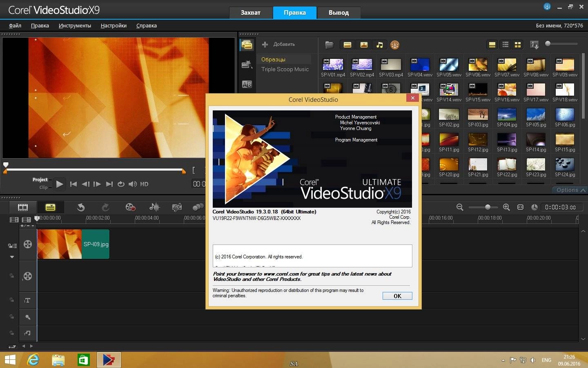Adjust the library thumbnail size slider

pos(561,44)
